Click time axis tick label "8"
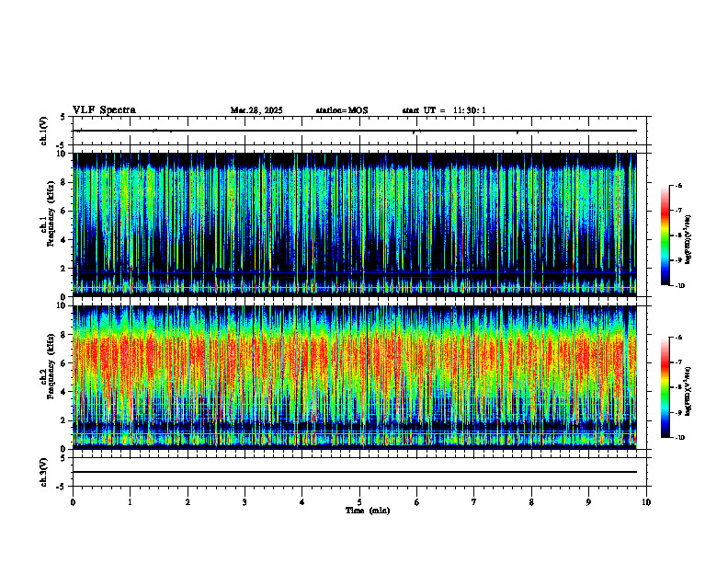This screenshot has width=728, height=563. tap(531, 502)
